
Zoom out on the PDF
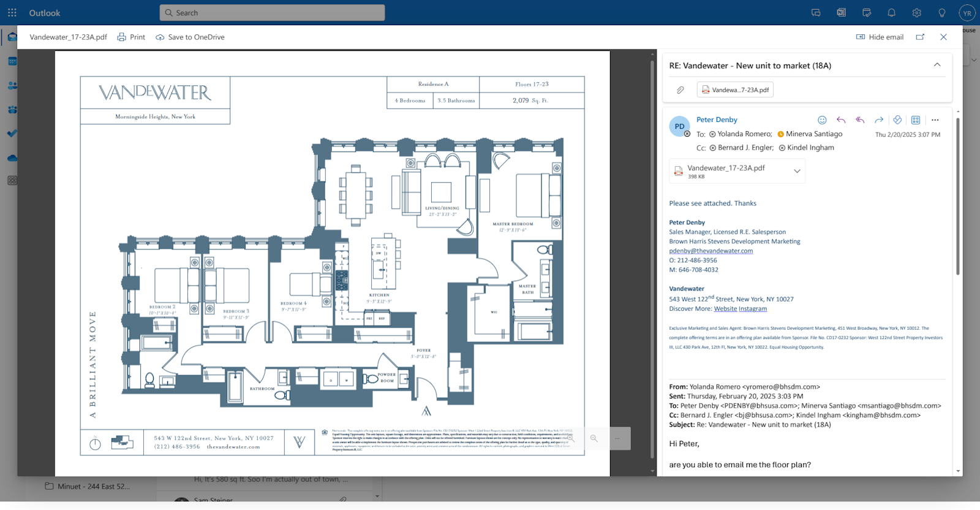tap(594, 438)
